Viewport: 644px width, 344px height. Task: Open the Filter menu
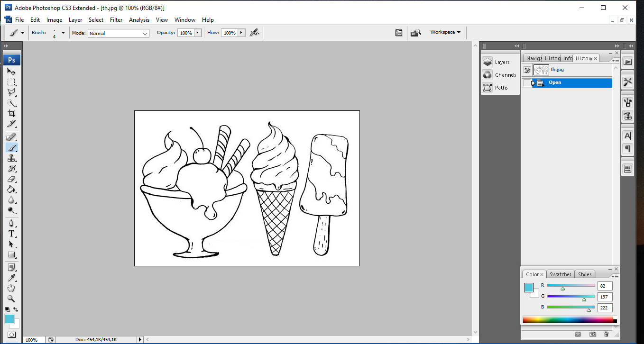coord(116,20)
